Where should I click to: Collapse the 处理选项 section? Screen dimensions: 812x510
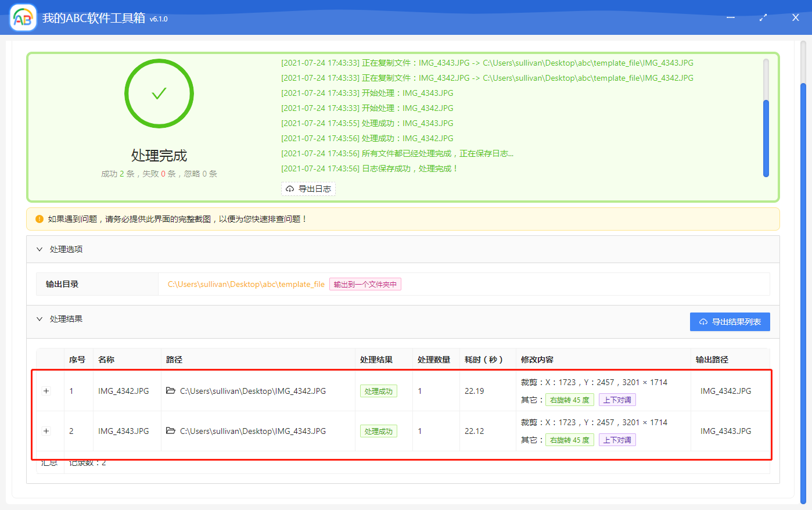click(39, 249)
